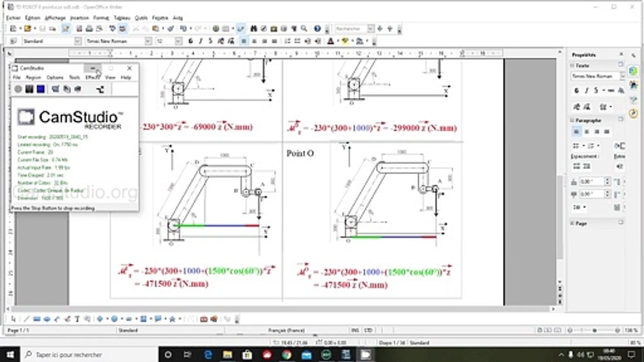Click the Zoom magnifier icon in the toolbar
This screenshot has height=362, width=644.
[x=304, y=29]
